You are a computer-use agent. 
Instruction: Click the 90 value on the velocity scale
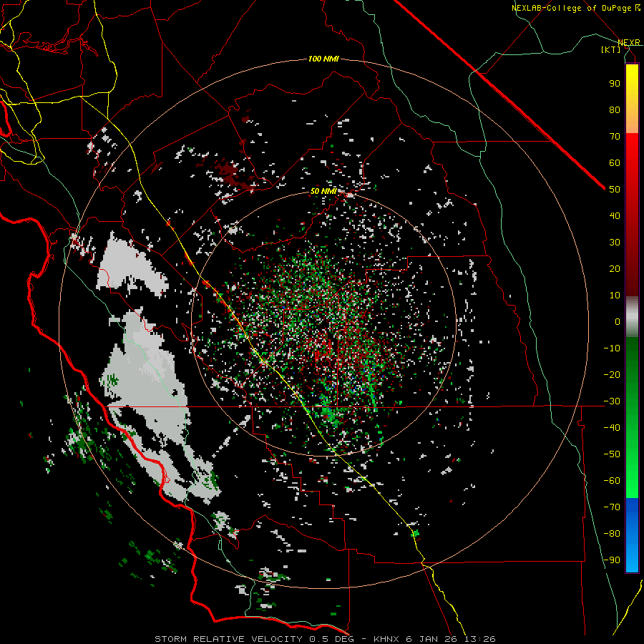615,84
